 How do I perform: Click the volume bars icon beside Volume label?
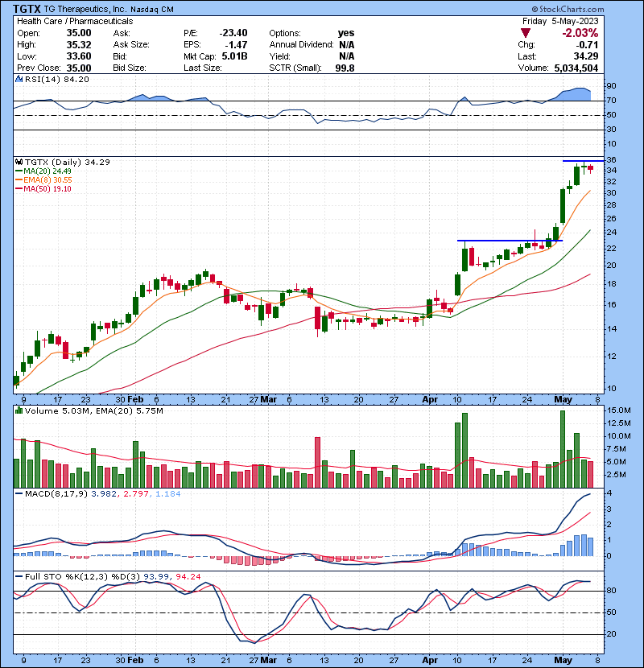[x=19, y=410]
